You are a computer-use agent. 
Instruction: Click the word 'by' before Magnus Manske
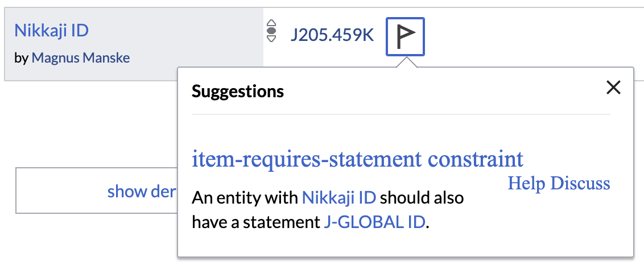[22, 59]
